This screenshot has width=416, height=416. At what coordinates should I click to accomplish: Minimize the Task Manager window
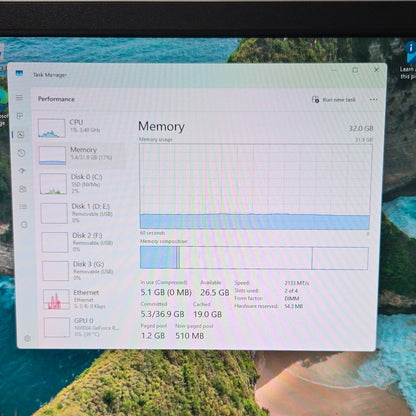(x=334, y=70)
